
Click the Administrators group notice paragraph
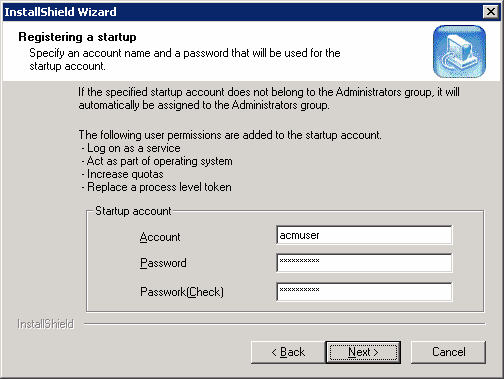(x=269, y=98)
